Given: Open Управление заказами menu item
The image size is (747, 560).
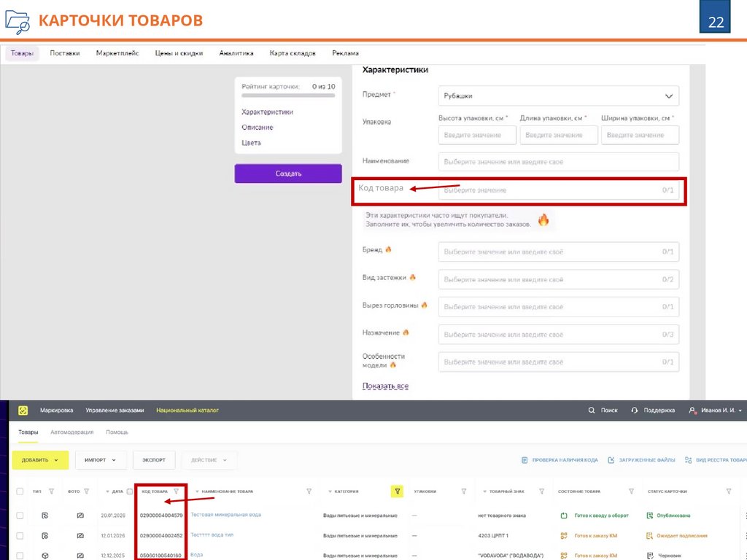Looking at the screenshot, I should (115, 410).
